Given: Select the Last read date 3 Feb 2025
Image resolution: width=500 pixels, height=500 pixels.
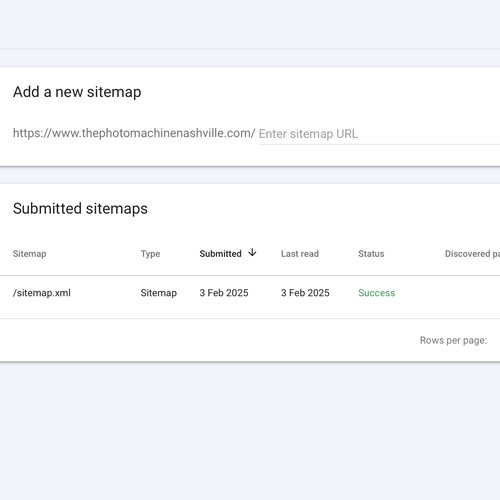Looking at the screenshot, I should click(x=305, y=293).
